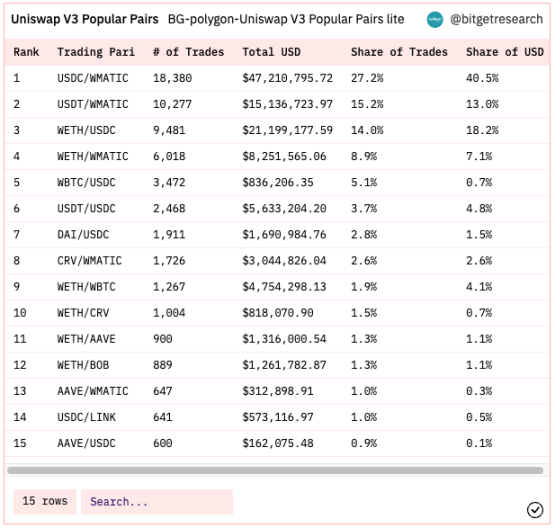555x528 pixels.
Task: Click inside the Search input field
Action: click(157, 501)
